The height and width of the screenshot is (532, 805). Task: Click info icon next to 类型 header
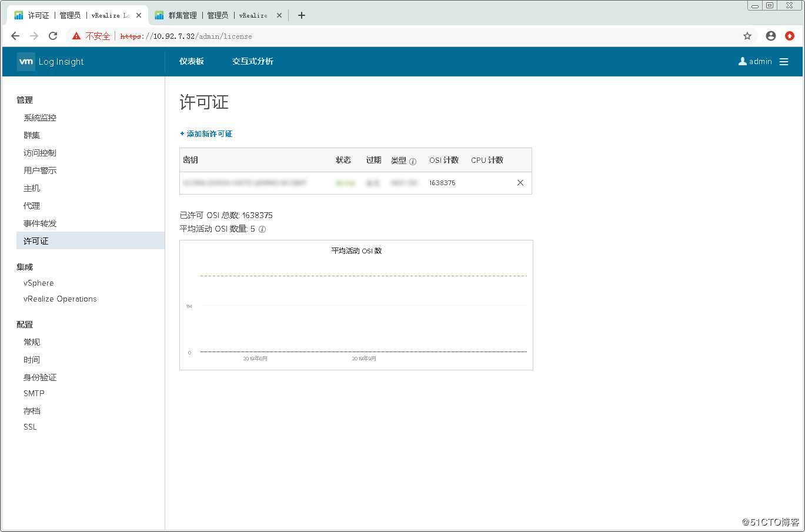[413, 161]
